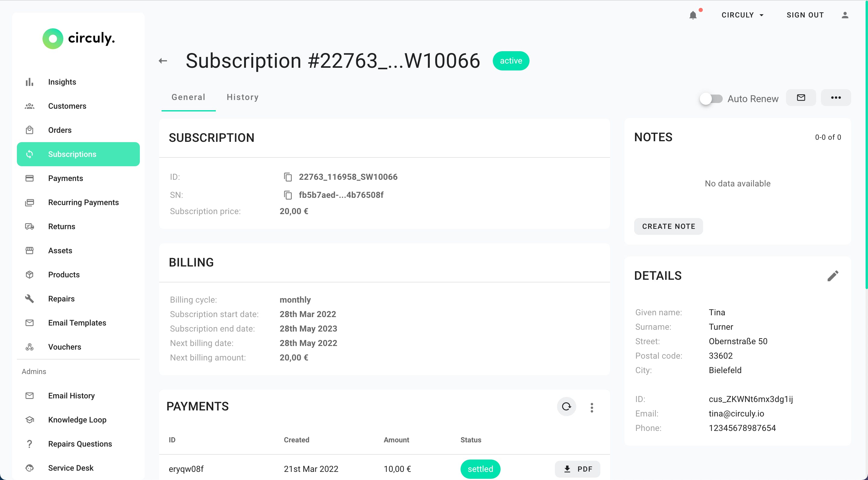868x480 pixels.
Task: Click subscription ID 22763_116958_SW10066 text
Action: coord(348,177)
